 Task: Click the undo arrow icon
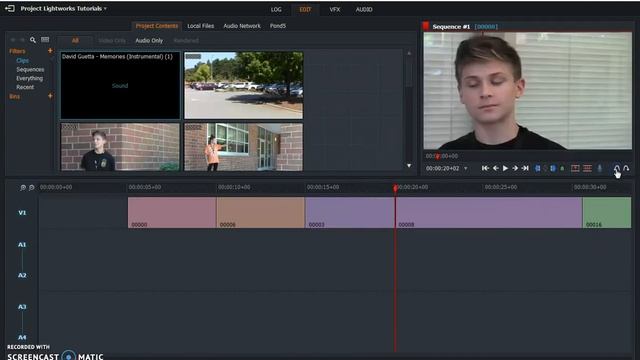click(616, 168)
